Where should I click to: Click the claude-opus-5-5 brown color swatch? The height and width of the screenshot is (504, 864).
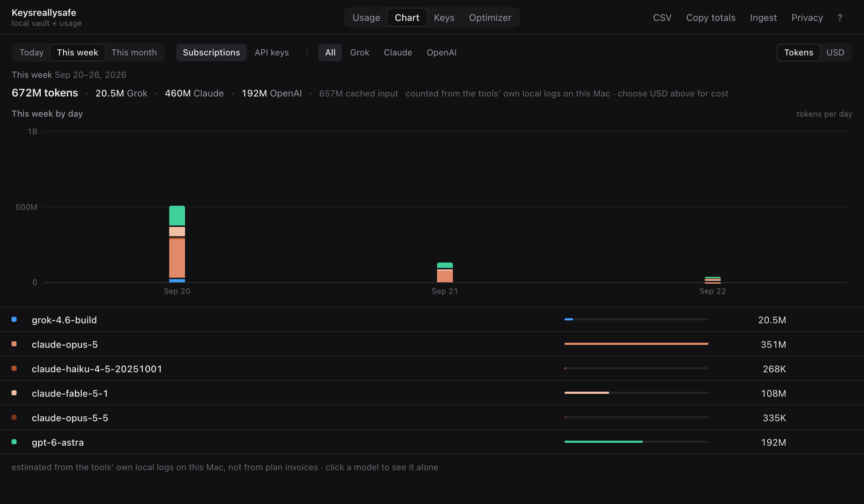click(x=14, y=417)
